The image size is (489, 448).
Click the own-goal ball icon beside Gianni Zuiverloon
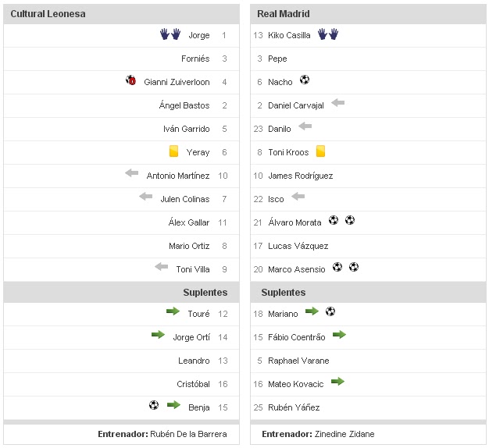[131, 80]
